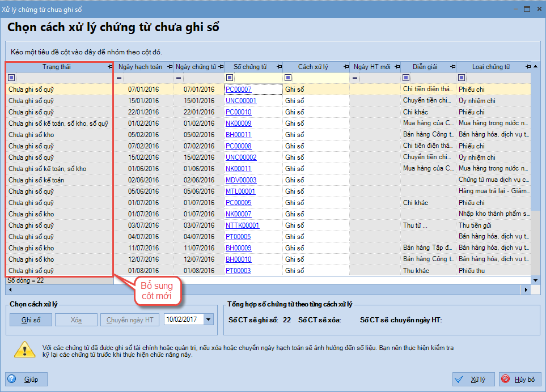Click the Loại chứng từ filter text box

pyautogui.click(x=498, y=78)
